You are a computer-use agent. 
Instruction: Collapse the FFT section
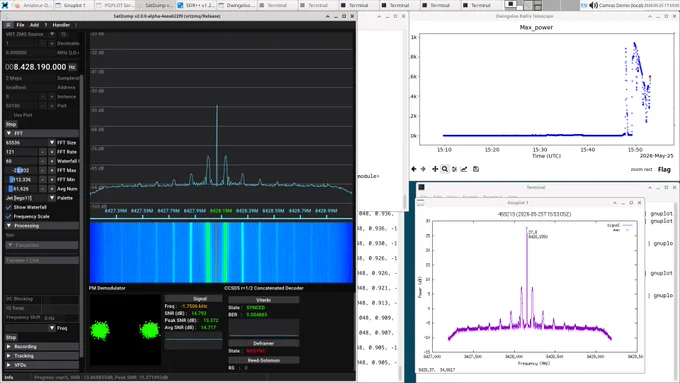pos(42,134)
